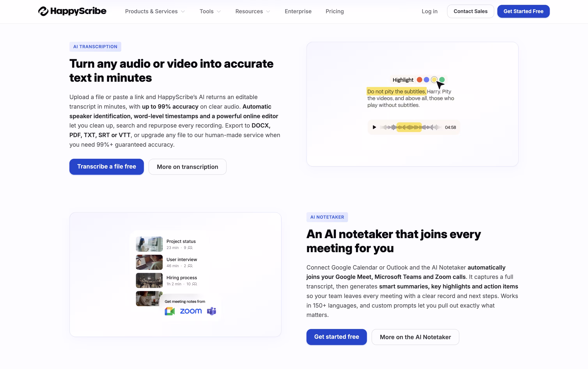Click the Hiring process title
Screen dimensions: 588x369
[x=182, y=278]
